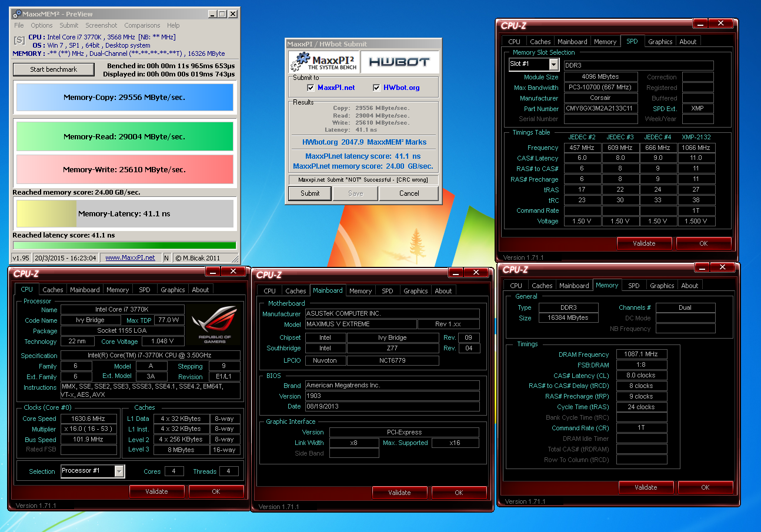Click Validate in the CPU-Z CPU window
The height and width of the screenshot is (532, 761).
pos(156,491)
